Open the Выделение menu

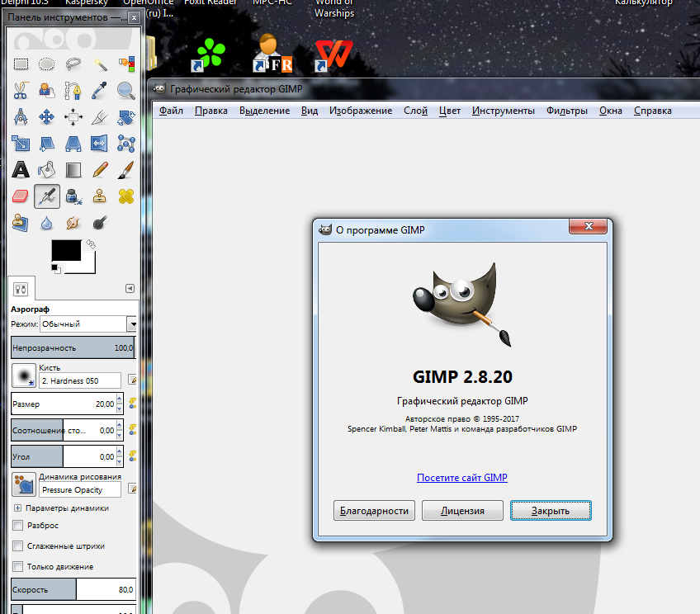pos(264,111)
